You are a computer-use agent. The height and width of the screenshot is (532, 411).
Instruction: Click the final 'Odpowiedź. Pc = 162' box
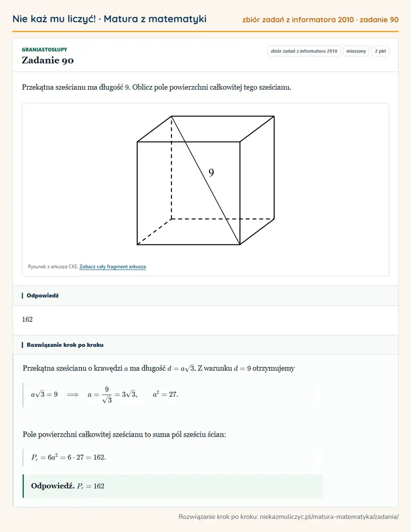(173, 486)
